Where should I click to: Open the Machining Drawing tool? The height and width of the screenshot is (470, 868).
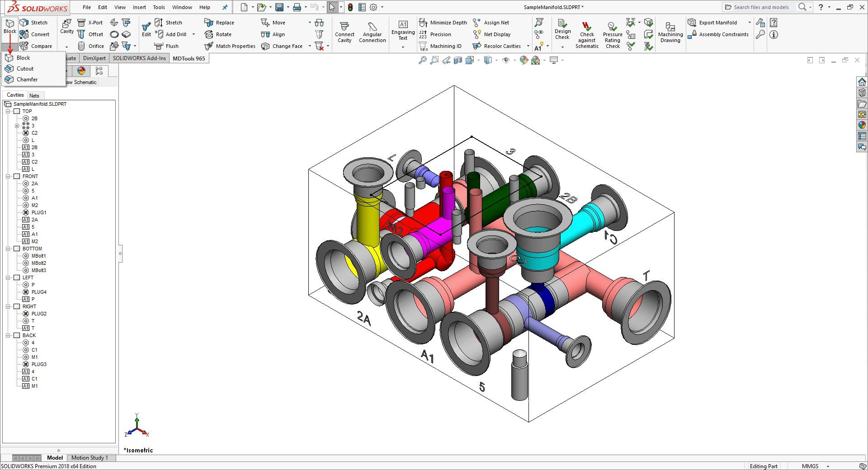pos(670,32)
